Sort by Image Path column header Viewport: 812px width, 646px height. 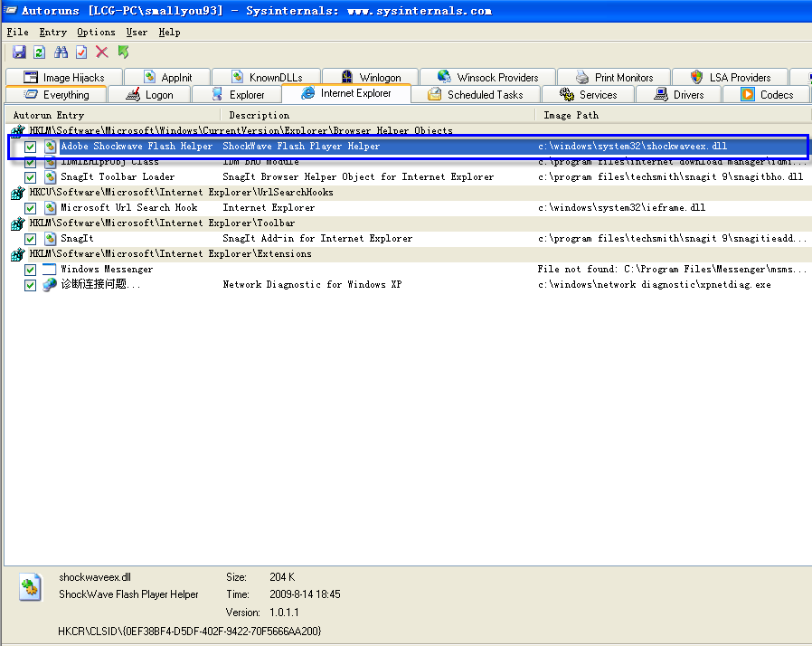(674, 115)
